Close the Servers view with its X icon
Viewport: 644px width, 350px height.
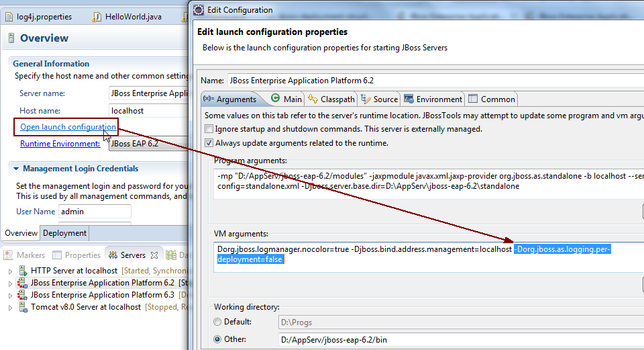(x=154, y=255)
